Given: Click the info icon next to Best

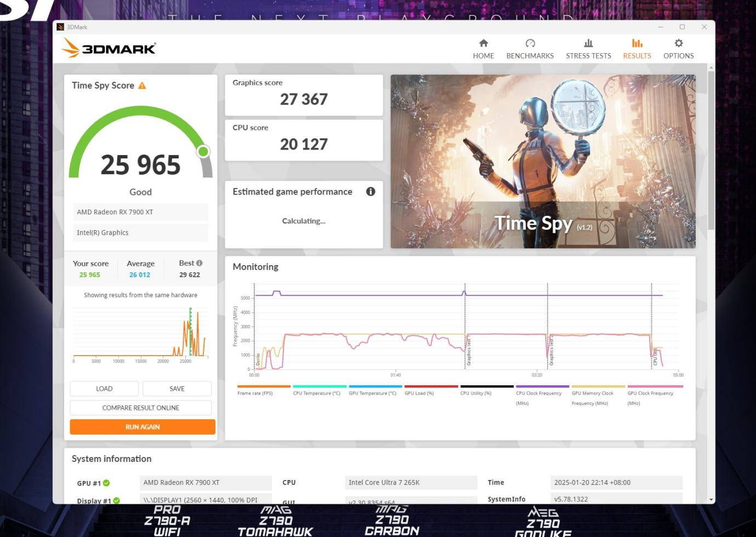Looking at the screenshot, I should click(199, 263).
